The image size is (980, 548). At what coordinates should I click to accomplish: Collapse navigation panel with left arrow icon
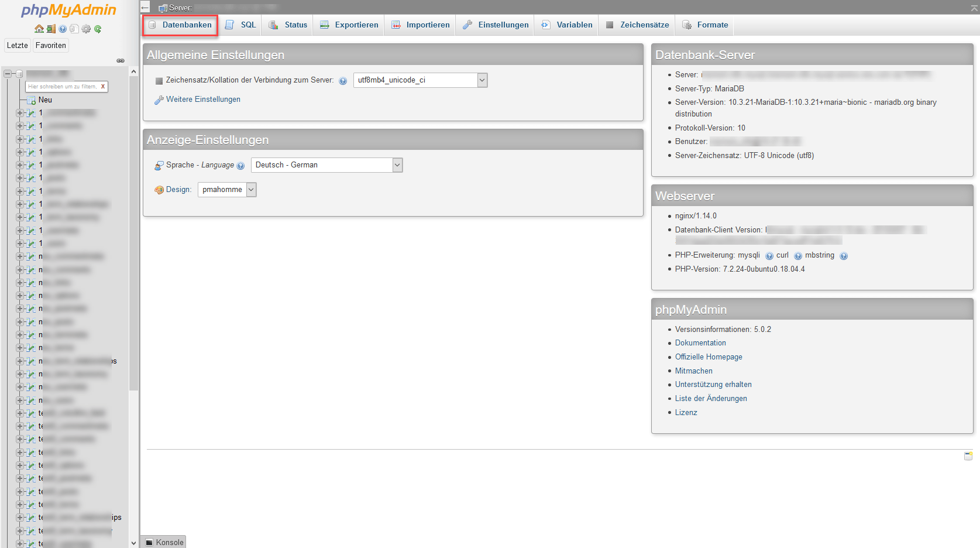tap(145, 8)
